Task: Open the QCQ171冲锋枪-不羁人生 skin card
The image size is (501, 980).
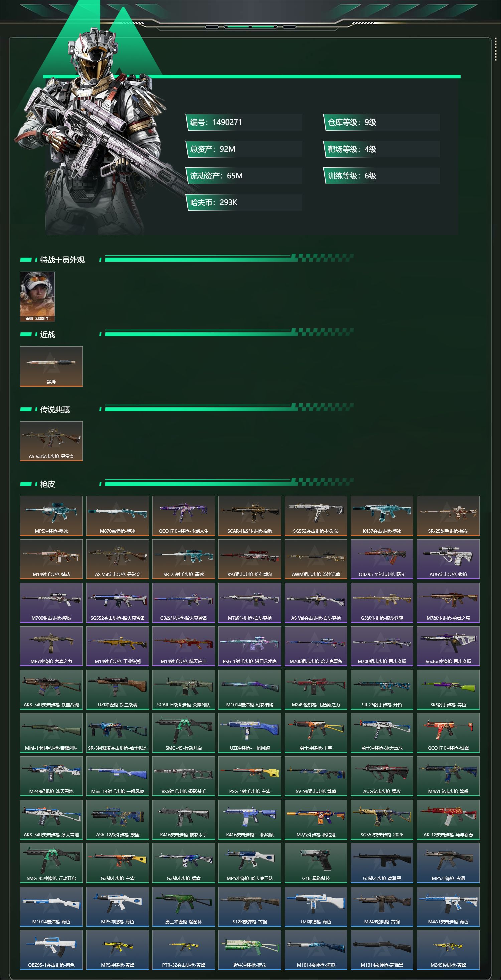Action: point(183,516)
